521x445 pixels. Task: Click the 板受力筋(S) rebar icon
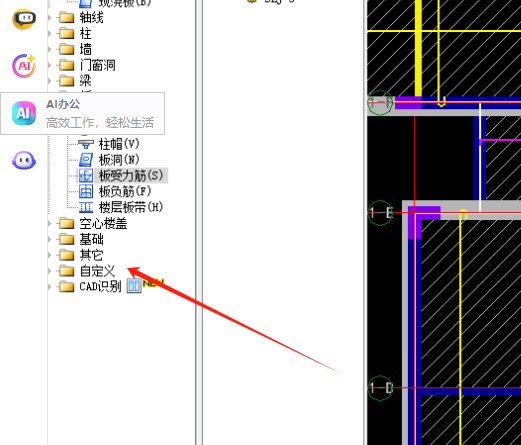(x=86, y=176)
